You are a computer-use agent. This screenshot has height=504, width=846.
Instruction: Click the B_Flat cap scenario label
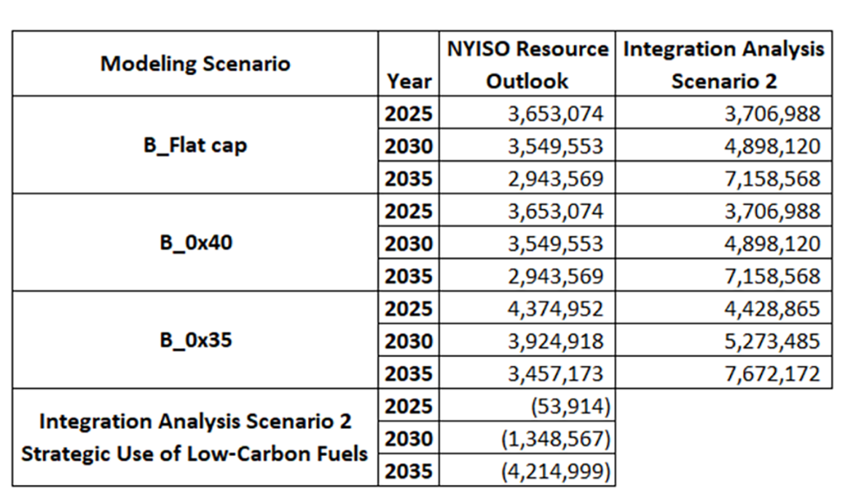point(195,146)
